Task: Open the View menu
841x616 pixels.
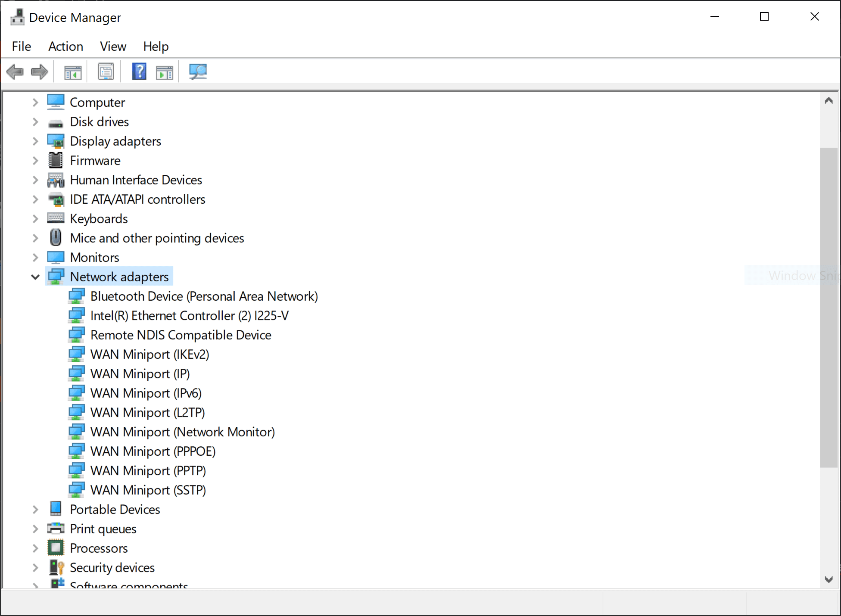Action: point(113,47)
